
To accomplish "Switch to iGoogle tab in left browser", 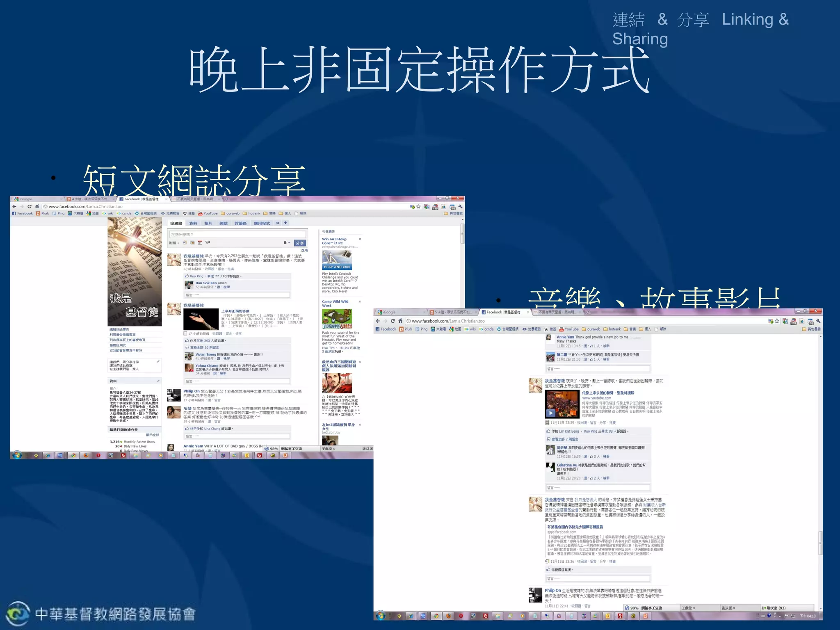I will [37, 199].
